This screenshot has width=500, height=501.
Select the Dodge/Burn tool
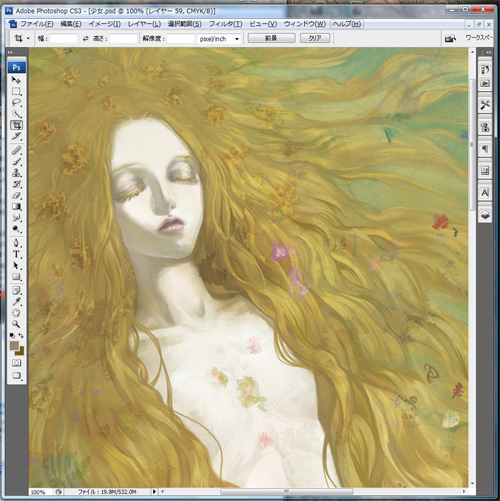coord(16,229)
